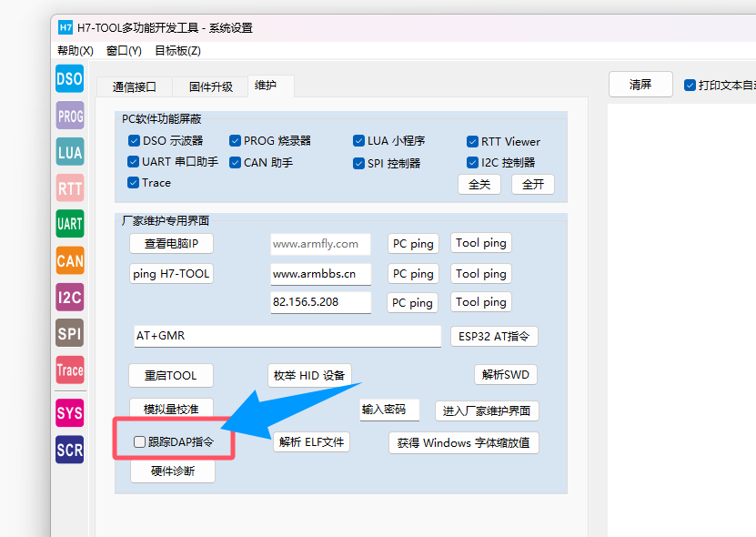Enable the 跟踪DAP指令 checkbox
This screenshot has width=756, height=537.
pos(139,441)
